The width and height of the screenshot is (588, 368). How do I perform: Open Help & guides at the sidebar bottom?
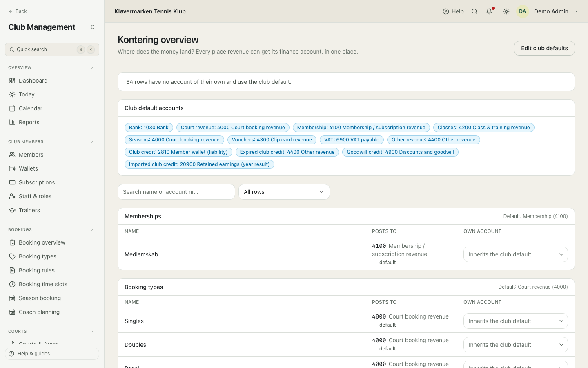(x=52, y=354)
